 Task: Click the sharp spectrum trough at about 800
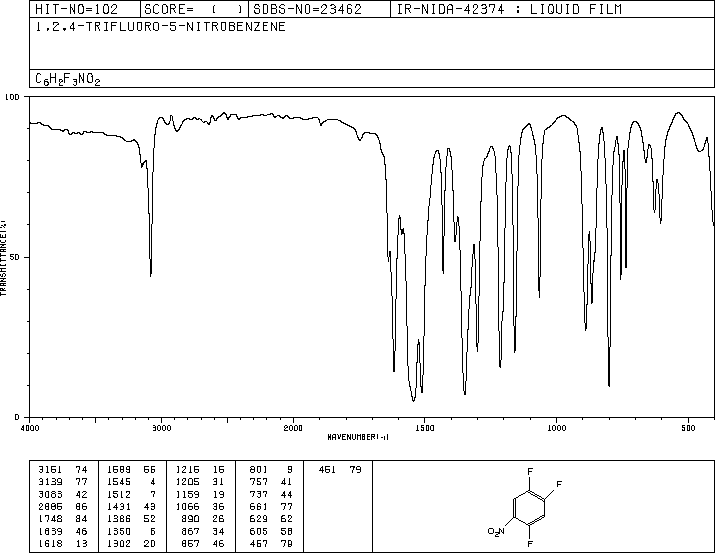pyautogui.click(x=609, y=385)
